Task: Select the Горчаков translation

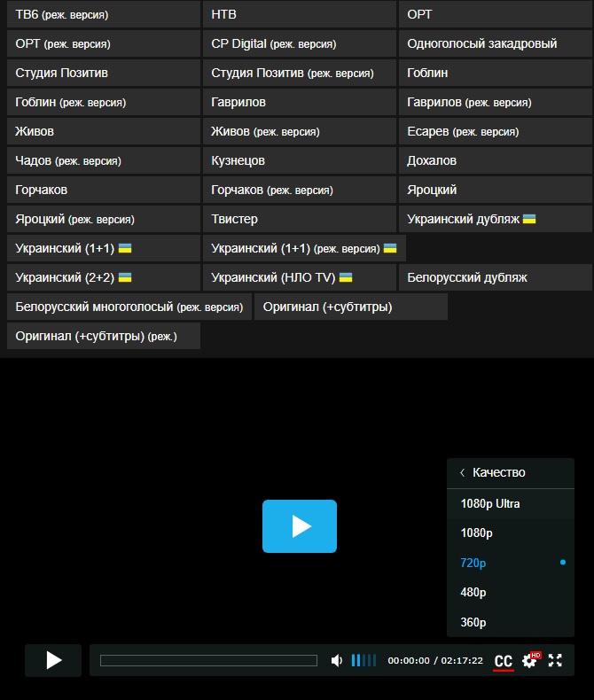Action: 104,190
